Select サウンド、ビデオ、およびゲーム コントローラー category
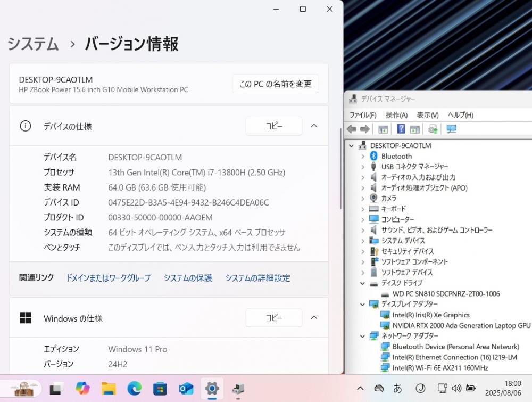Viewport: 532px width, 402px height. coord(437,230)
